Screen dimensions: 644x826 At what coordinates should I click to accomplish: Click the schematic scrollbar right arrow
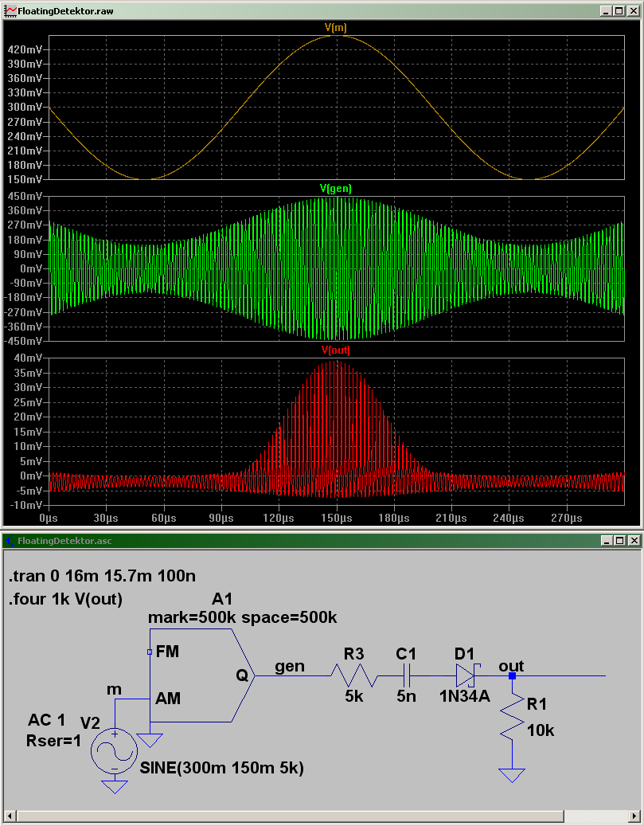[x=634, y=816]
